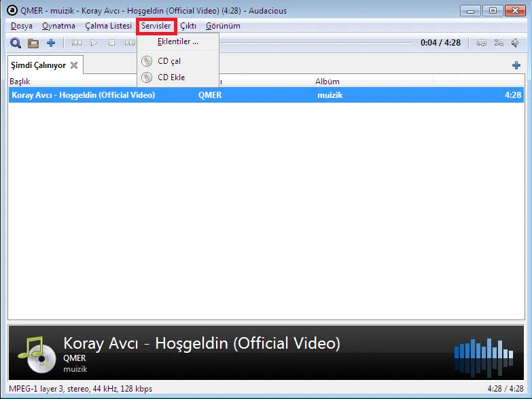Skip to previous track button
The image size is (532, 399).
pyautogui.click(x=77, y=43)
